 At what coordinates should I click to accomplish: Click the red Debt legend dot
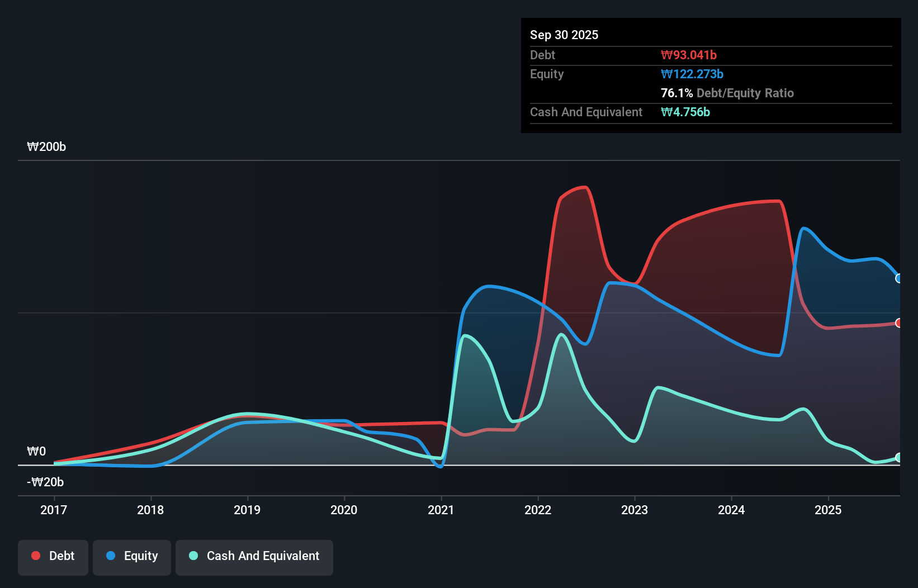[x=36, y=556]
